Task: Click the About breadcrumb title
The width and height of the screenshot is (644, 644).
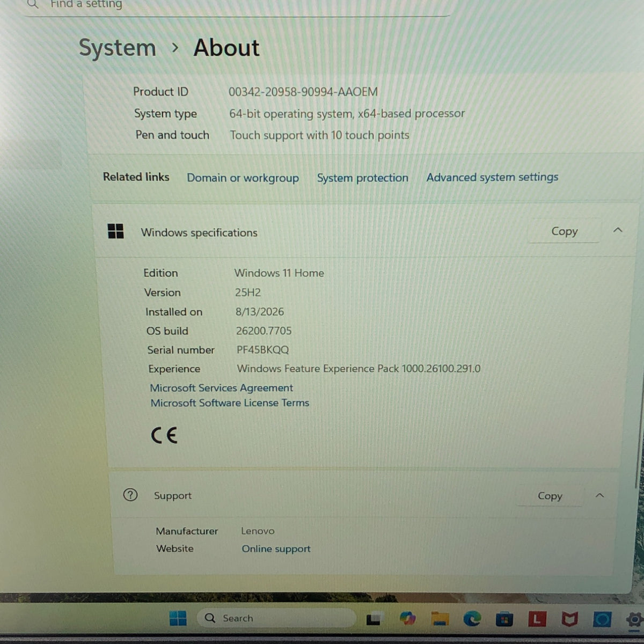Action: [226, 48]
